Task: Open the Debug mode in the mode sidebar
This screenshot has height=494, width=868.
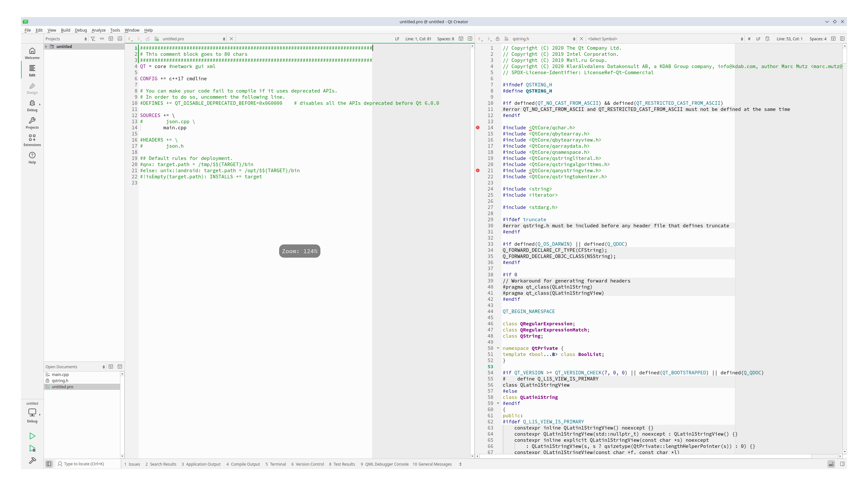Action: tap(32, 105)
